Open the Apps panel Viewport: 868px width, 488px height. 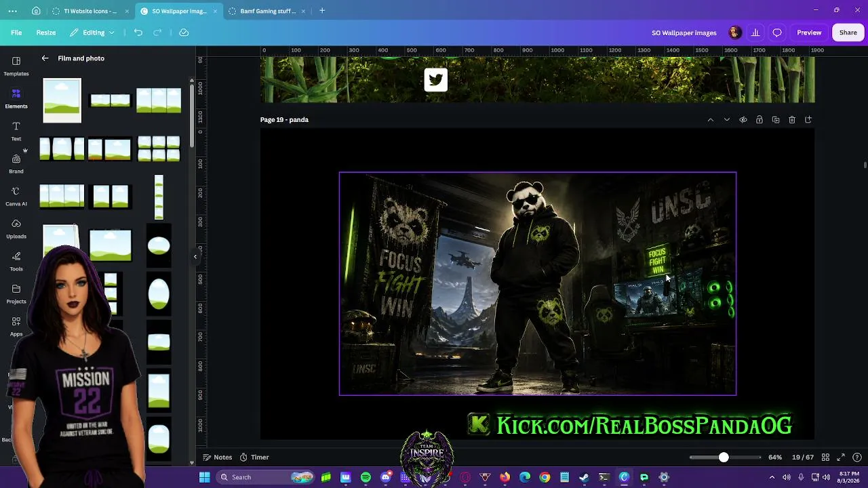(16, 325)
